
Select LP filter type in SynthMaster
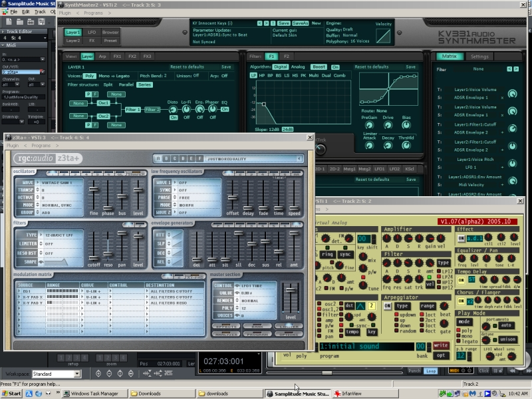253,75
